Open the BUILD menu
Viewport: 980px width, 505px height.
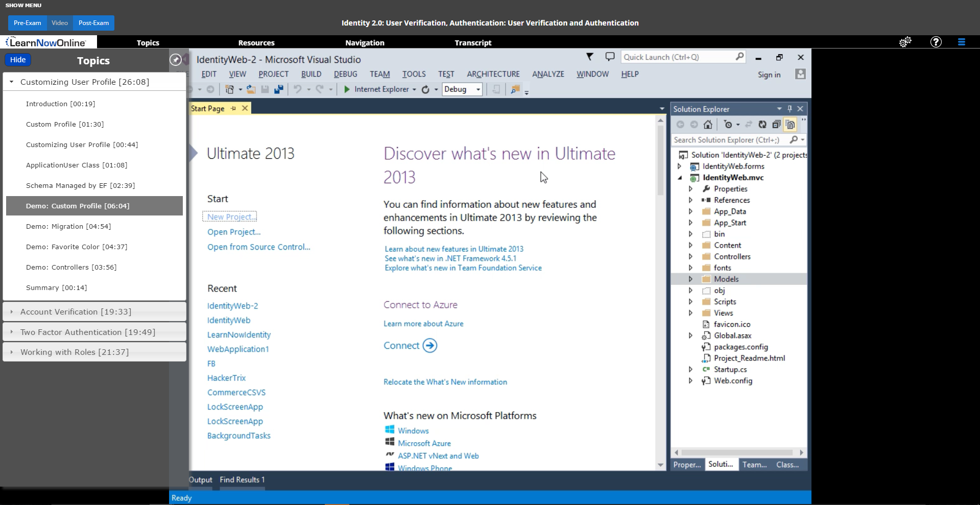(x=311, y=74)
